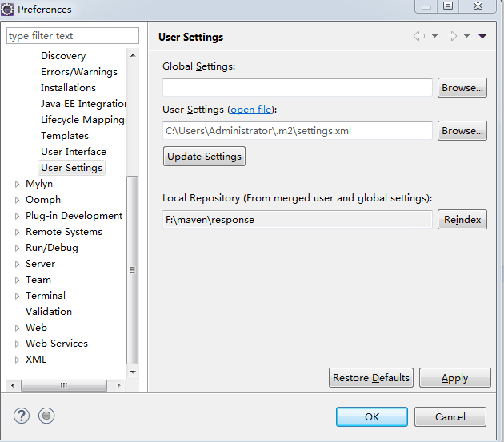Select Team in the tree
504x442 pixels.
pos(38,280)
